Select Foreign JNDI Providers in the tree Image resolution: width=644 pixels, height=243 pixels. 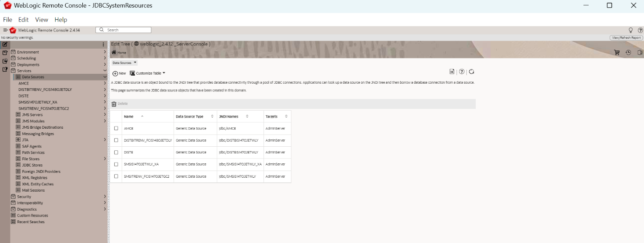point(41,171)
